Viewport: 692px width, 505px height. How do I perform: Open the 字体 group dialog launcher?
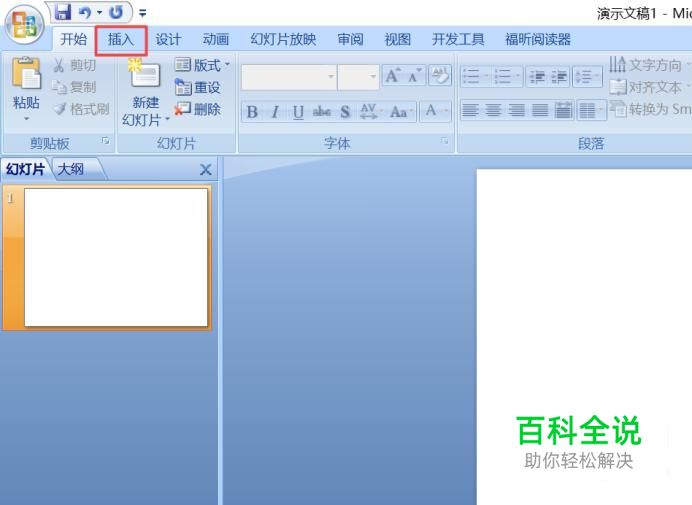point(444,141)
